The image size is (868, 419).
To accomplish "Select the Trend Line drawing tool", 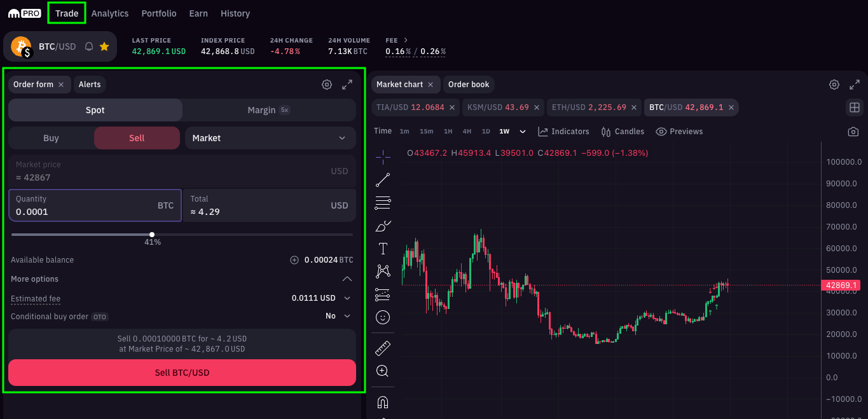I will (382, 180).
